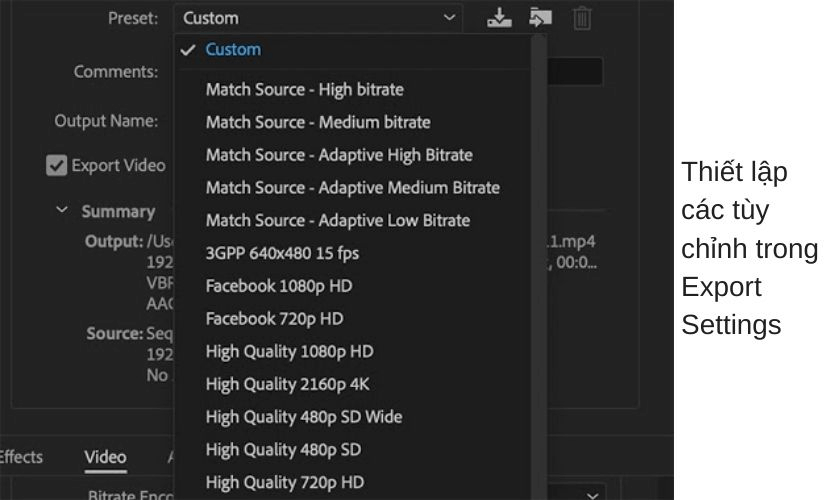Pick Match Source - Adaptive High Bitrate
840x500 pixels.
[x=338, y=155]
